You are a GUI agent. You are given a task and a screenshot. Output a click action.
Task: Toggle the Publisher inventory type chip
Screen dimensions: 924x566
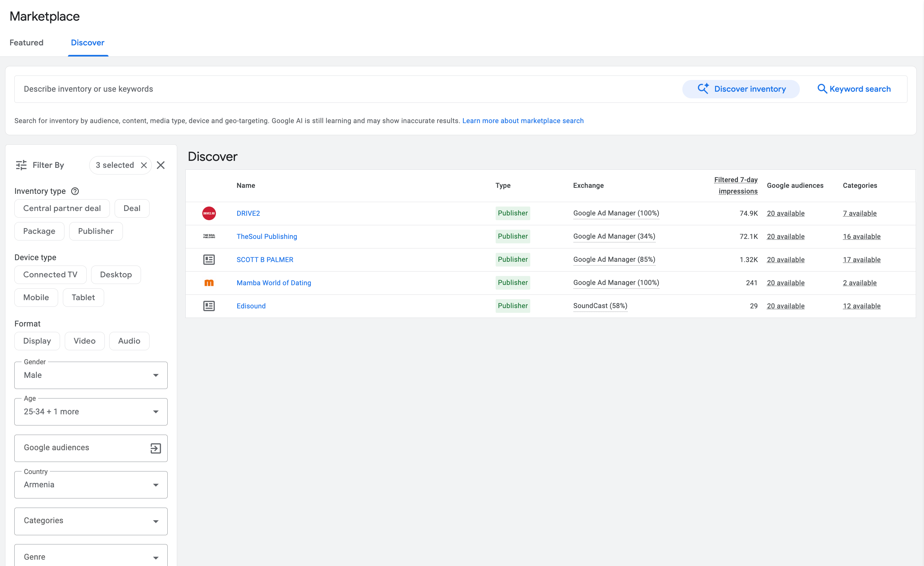click(96, 231)
